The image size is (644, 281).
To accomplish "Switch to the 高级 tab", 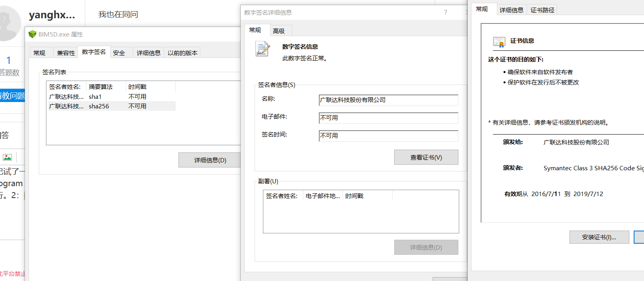I will (279, 31).
